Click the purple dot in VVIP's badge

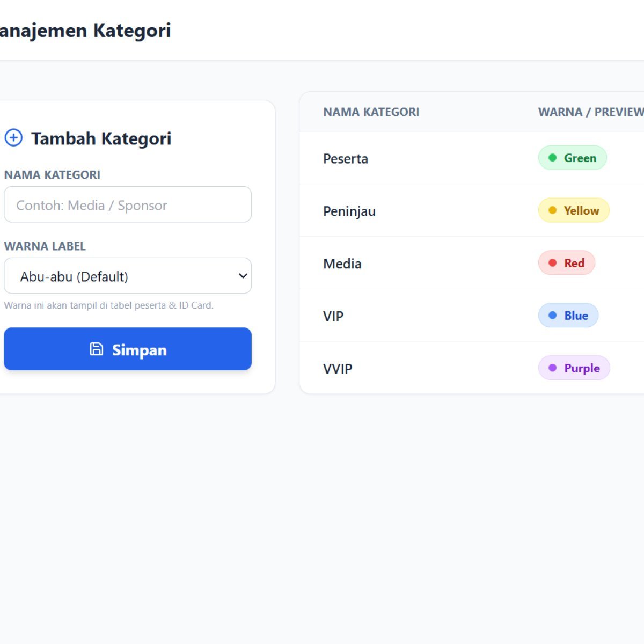(552, 368)
